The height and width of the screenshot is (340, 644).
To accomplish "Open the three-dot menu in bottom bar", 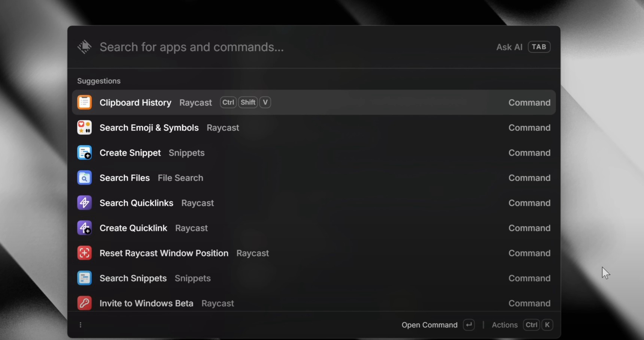I will coord(80,325).
